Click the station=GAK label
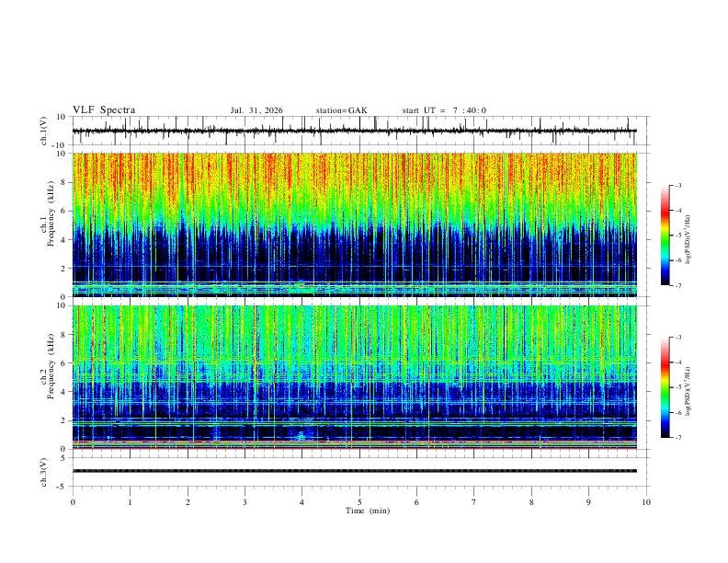 click(341, 110)
